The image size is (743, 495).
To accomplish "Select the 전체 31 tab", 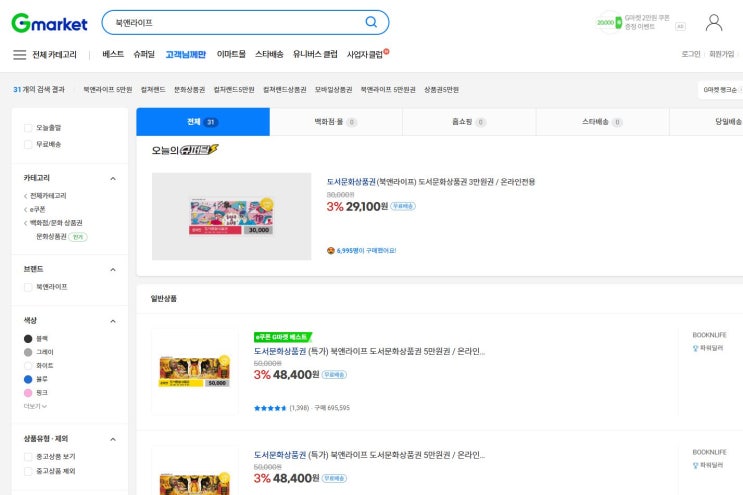I will point(203,122).
